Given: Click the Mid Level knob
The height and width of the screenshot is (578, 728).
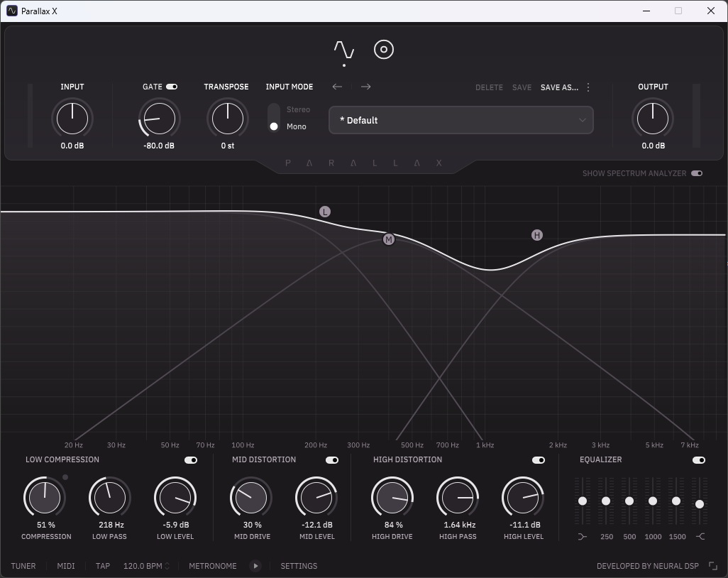Looking at the screenshot, I should click(x=316, y=497).
